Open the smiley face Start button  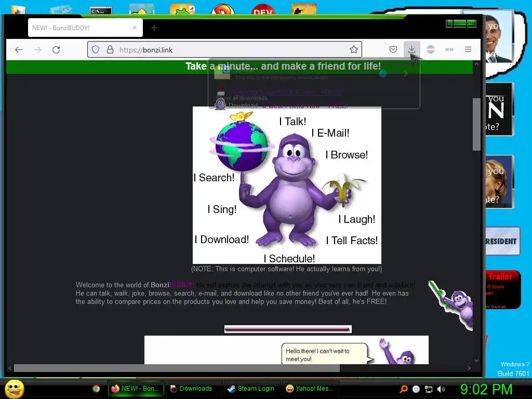tap(15, 389)
